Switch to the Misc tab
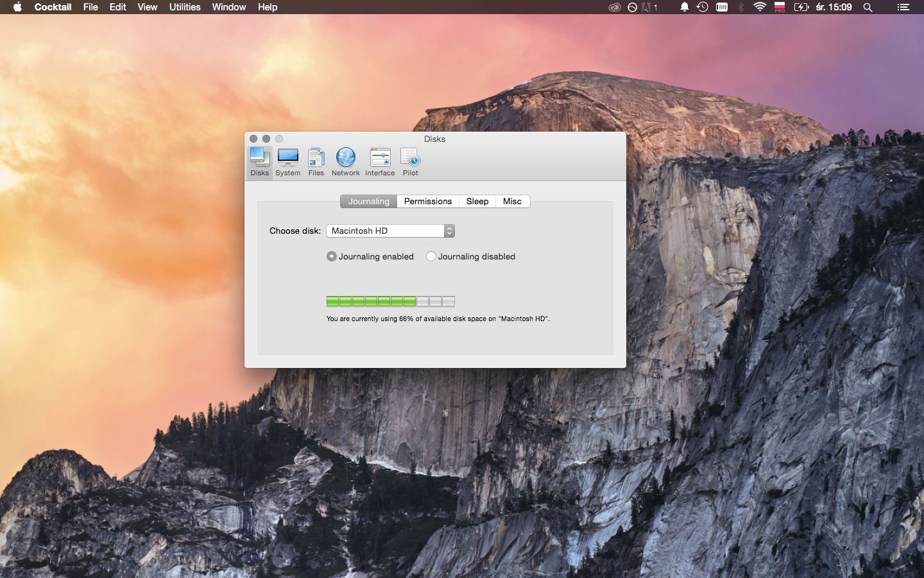The height and width of the screenshot is (578, 924). click(x=512, y=201)
